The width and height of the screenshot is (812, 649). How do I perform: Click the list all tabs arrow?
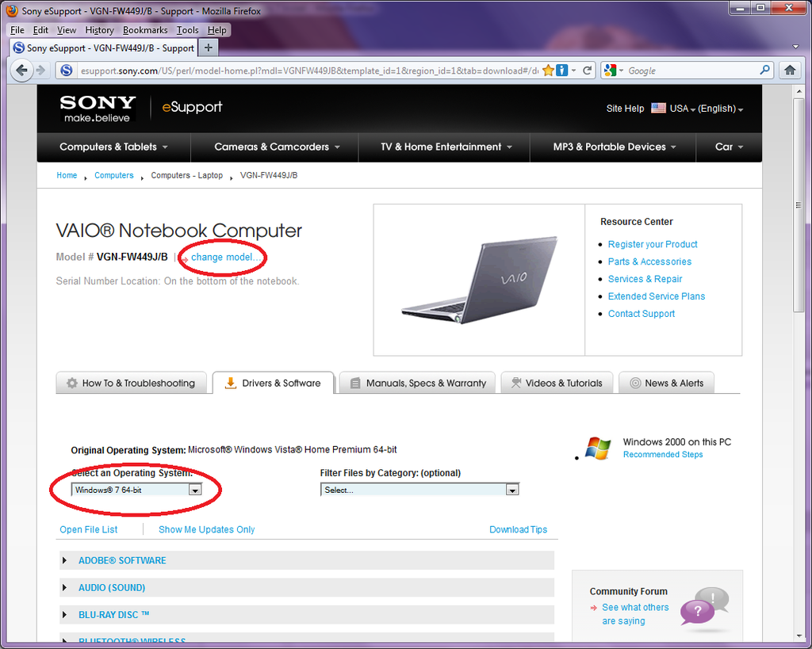[x=795, y=47]
